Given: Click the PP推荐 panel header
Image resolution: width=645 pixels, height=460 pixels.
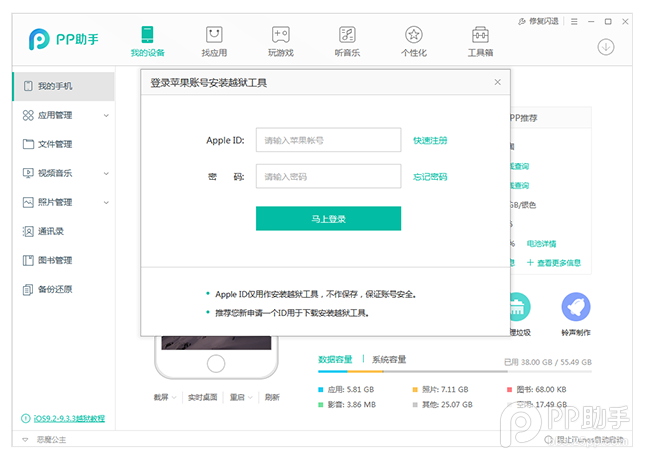Looking at the screenshot, I should pyautogui.click(x=550, y=118).
